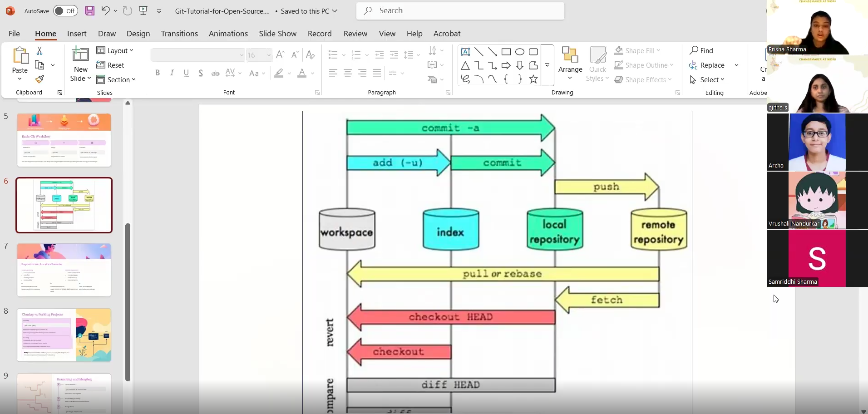Select the star shape in gallery
Viewport: 868px width, 414px height.
point(533,79)
